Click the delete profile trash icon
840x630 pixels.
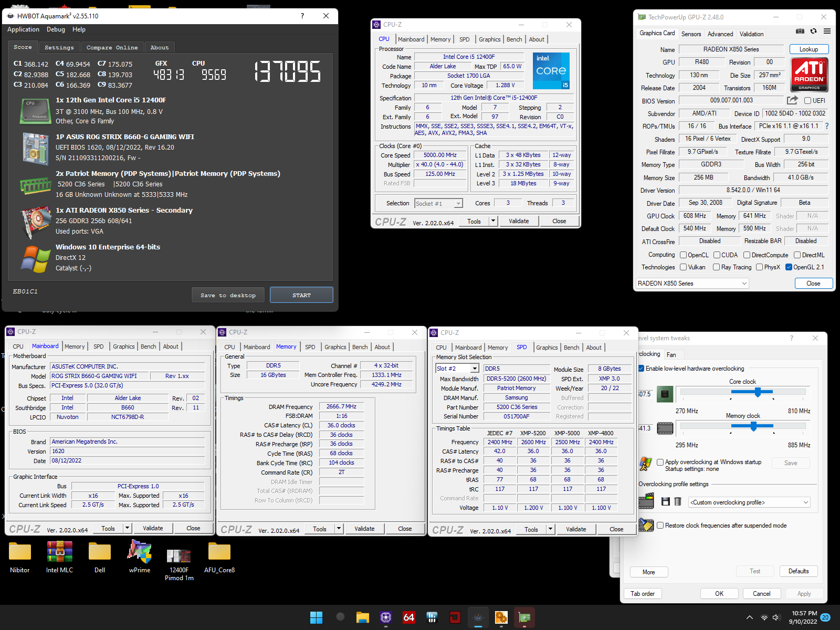(678, 502)
